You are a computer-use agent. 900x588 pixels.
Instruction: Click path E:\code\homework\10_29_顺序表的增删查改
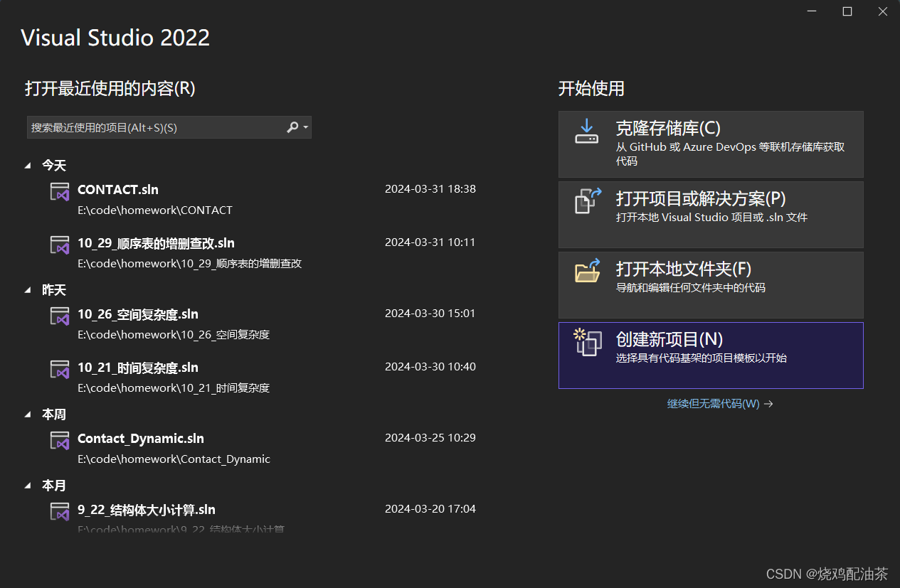click(190, 264)
